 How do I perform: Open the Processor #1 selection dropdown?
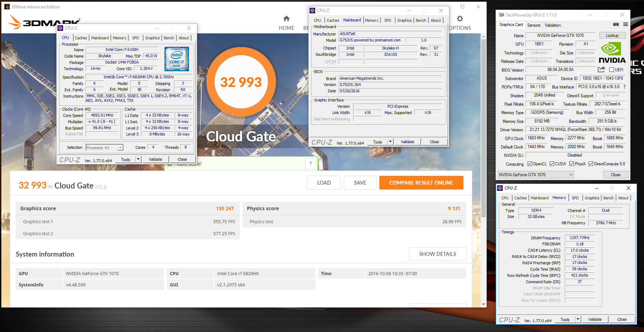click(x=104, y=148)
